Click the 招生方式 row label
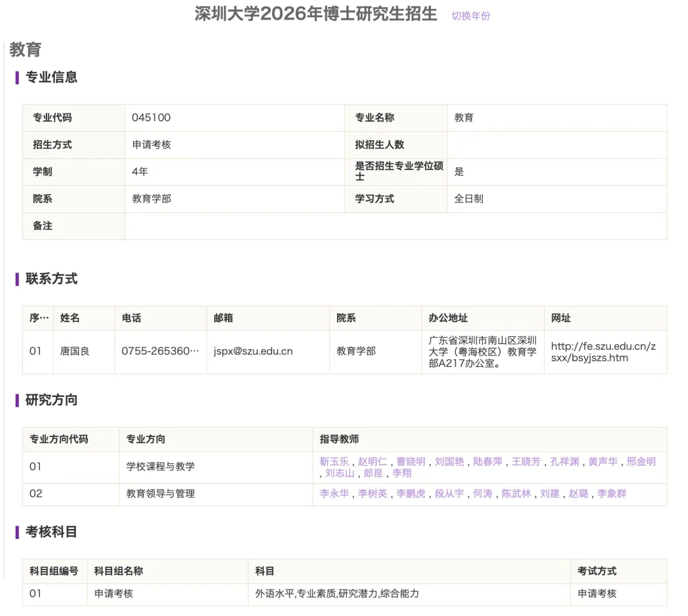Viewport: 688px width, 616px height. 52,145
